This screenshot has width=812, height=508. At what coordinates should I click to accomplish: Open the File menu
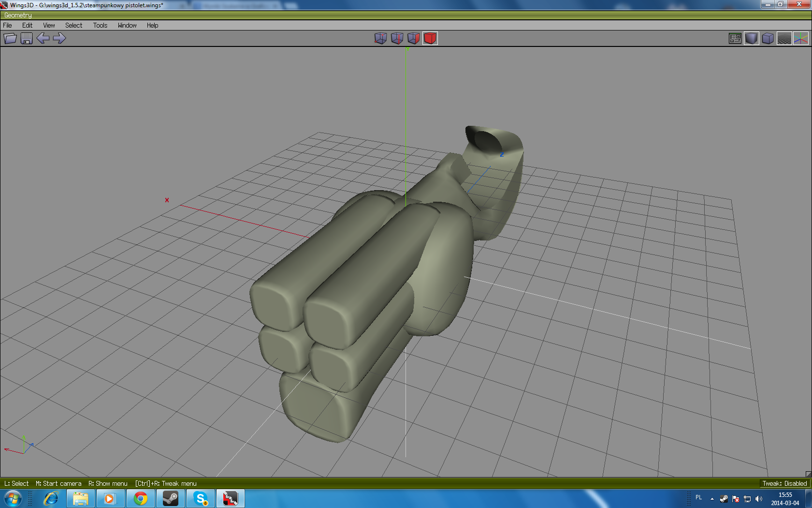pos(8,25)
